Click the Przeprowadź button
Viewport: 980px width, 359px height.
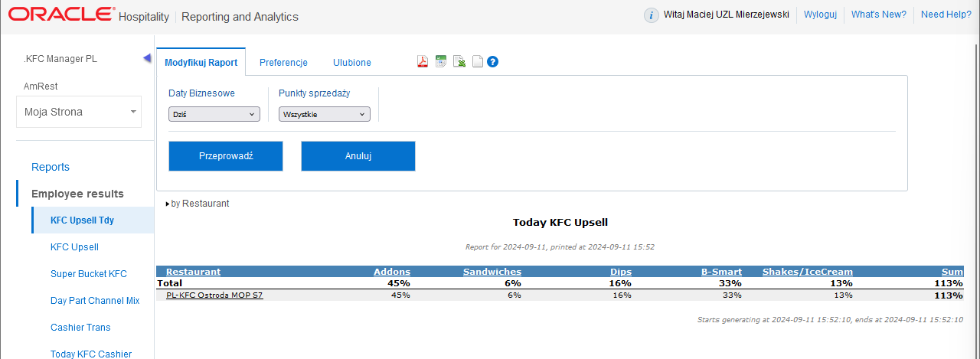click(226, 155)
